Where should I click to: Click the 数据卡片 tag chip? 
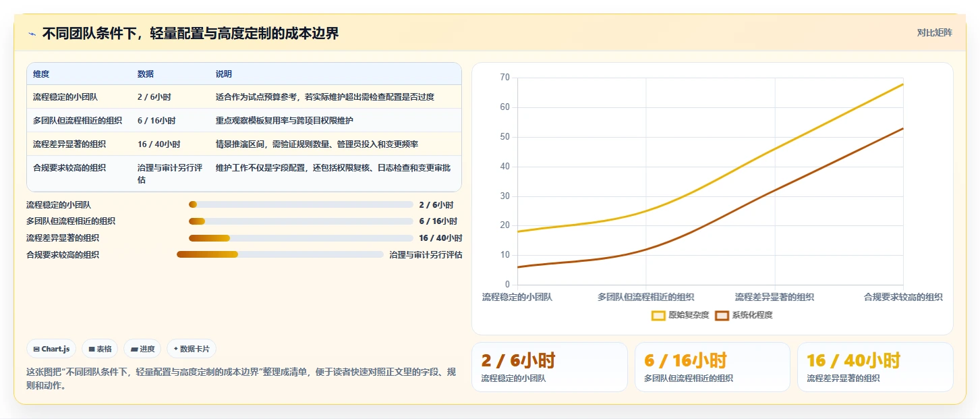click(192, 349)
